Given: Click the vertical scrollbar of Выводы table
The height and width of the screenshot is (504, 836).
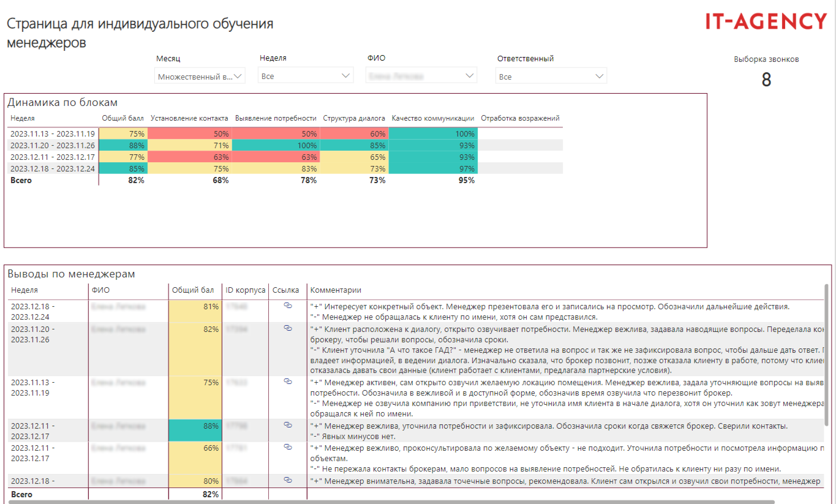Looking at the screenshot, I should pos(826,355).
